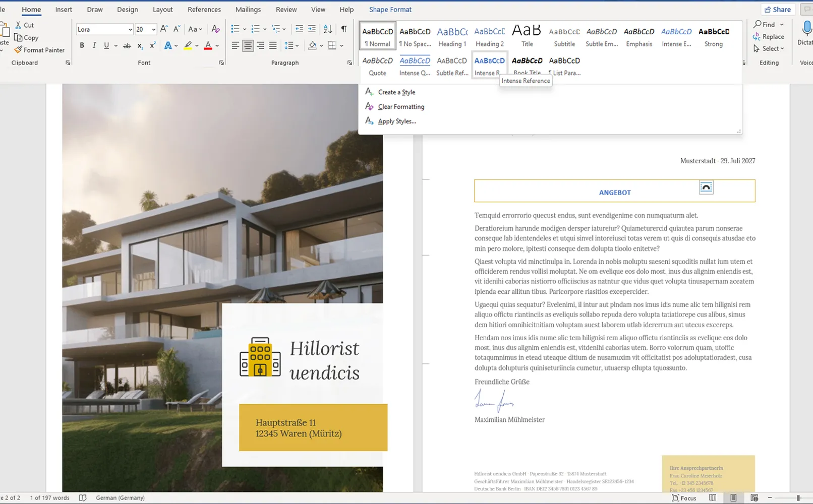813x504 pixels.
Task: Decrease paragraph indent
Action: [x=299, y=29]
